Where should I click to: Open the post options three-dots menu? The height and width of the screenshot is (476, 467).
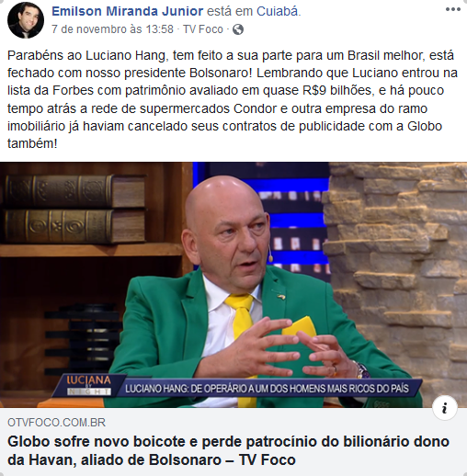pyautogui.click(x=453, y=9)
